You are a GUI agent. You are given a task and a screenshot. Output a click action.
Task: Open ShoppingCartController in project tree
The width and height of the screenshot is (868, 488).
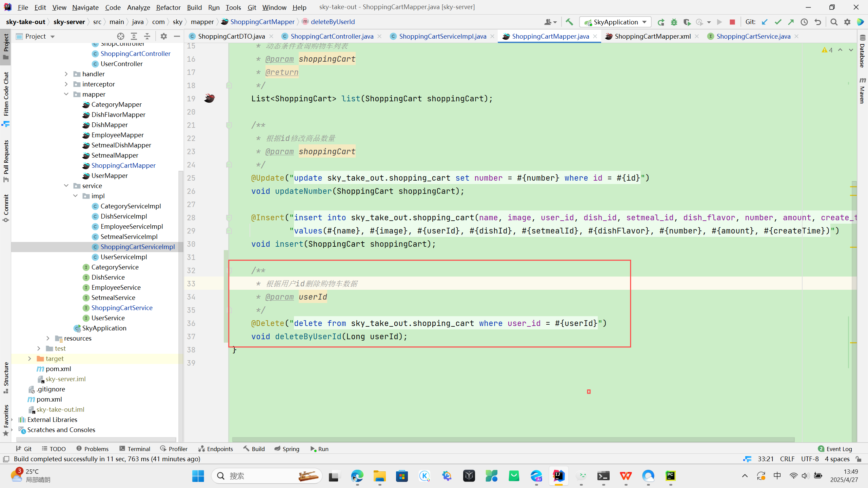[x=135, y=54]
